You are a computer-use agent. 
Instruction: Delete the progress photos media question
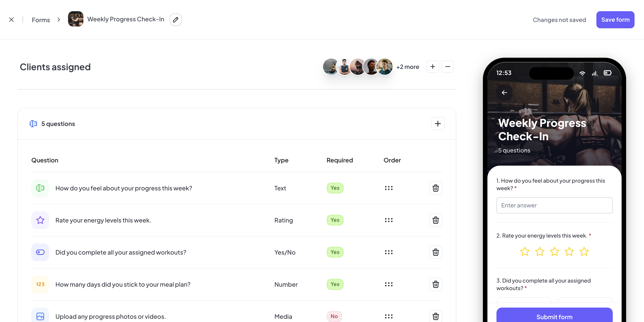point(436,316)
